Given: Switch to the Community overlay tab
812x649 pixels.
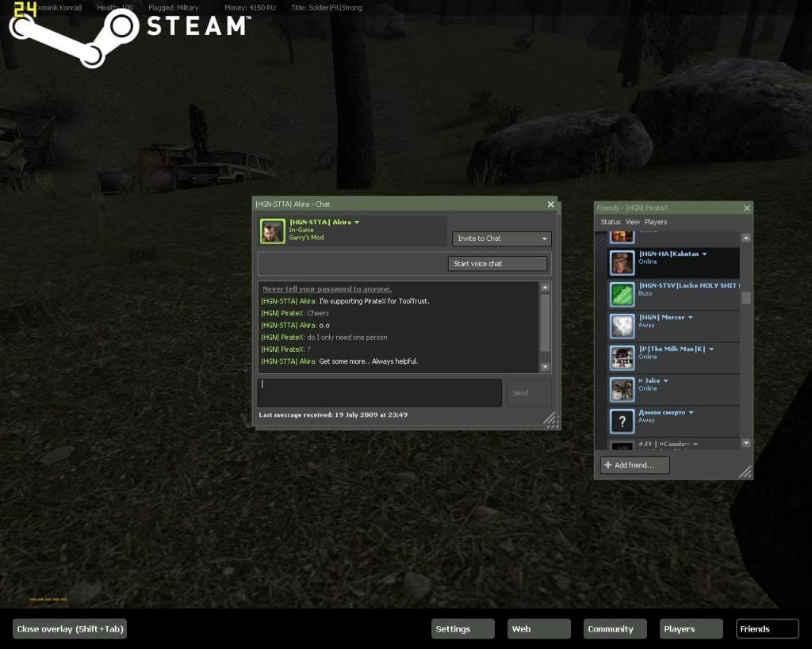Looking at the screenshot, I should click(615, 629).
